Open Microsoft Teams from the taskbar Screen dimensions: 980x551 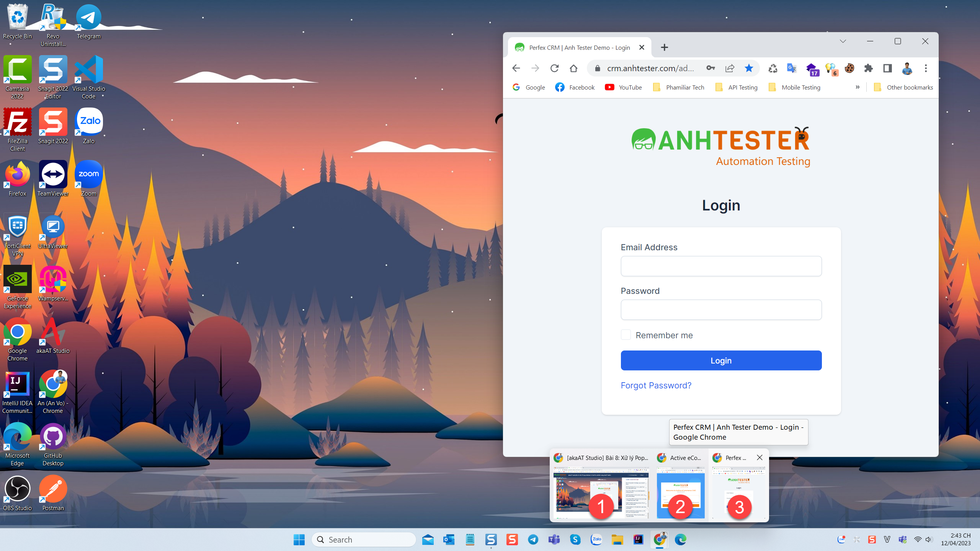[554, 540]
